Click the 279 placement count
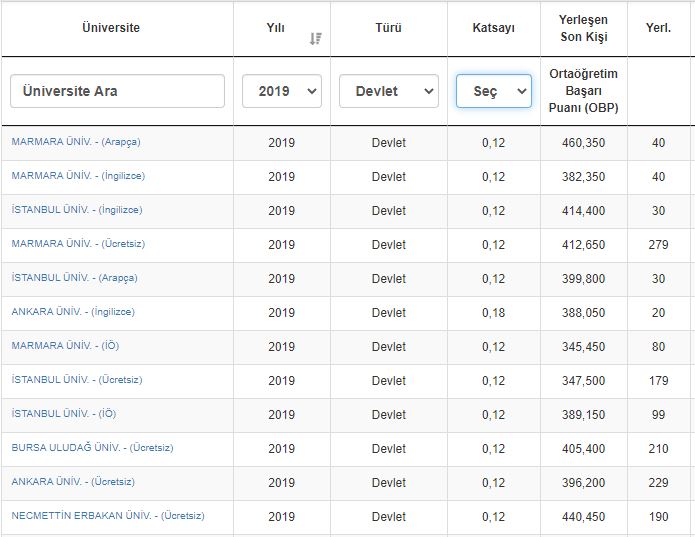The image size is (695, 537). point(658,245)
